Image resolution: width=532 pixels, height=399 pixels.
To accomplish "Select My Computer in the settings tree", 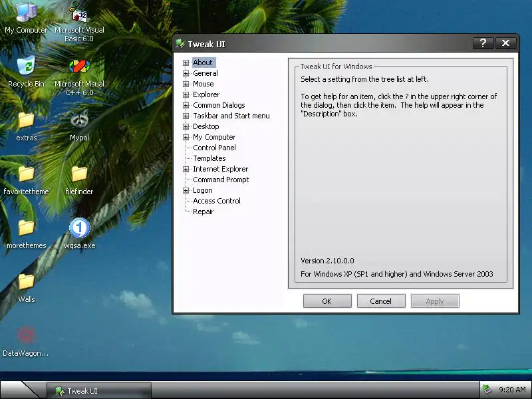I will 214,137.
